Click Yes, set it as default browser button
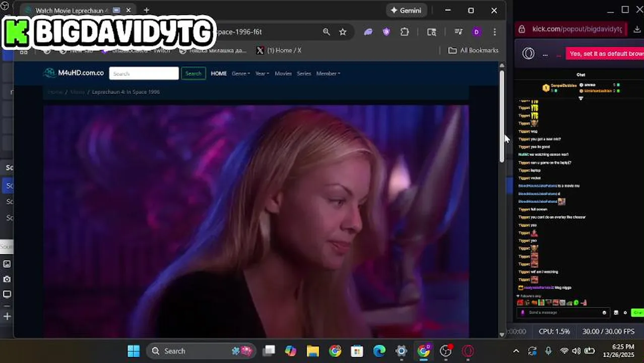The height and width of the screenshot is (363, 644). [x=605, y=53]
